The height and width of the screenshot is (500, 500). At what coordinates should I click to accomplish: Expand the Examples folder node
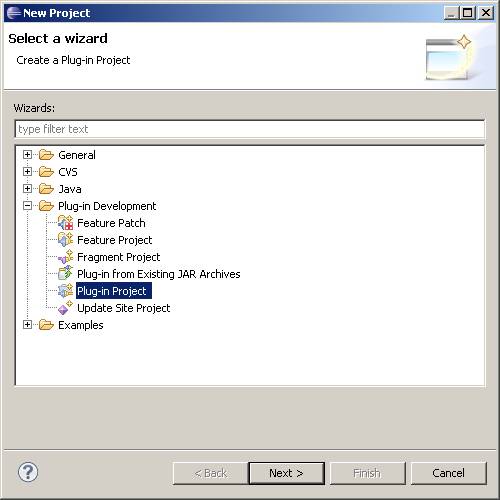(28, 325)
